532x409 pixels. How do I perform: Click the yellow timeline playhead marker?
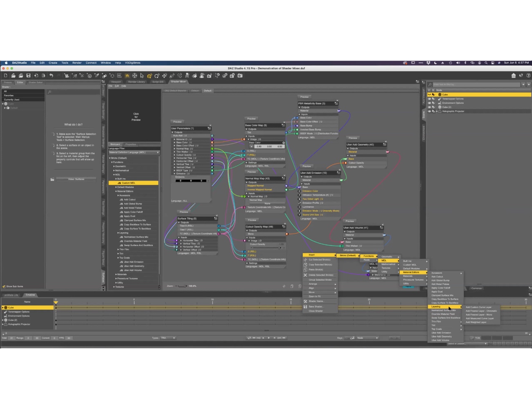point(56,302)
